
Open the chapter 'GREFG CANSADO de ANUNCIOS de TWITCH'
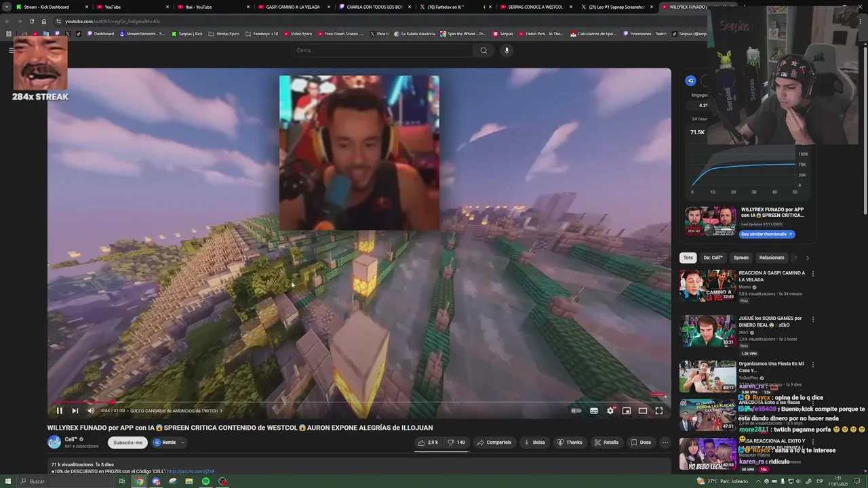(x=176, y=411)
